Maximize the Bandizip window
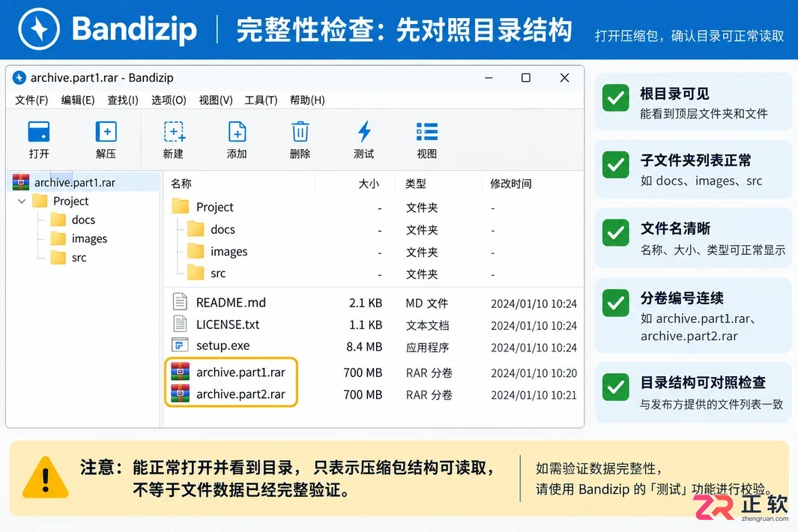 tap(526, 77)
